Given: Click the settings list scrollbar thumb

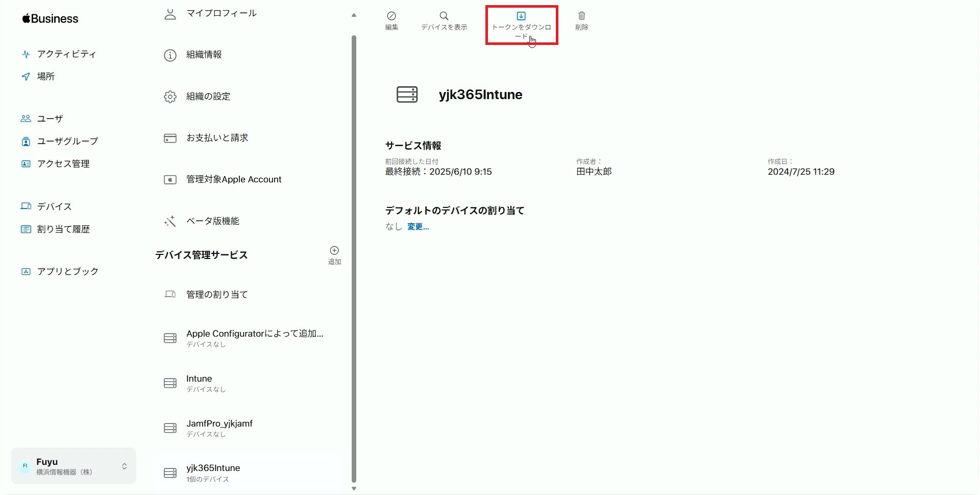Looking at the screenshot, I should pyautogui.click(x=354, y=258).
